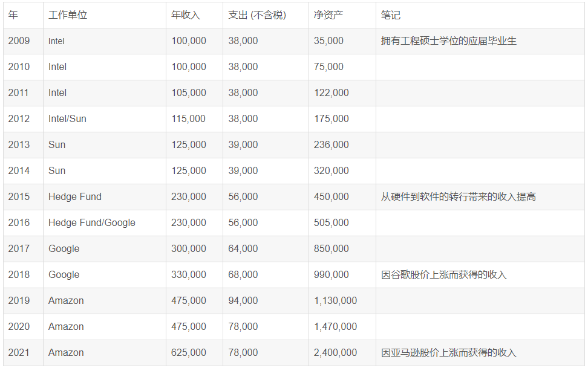Click the expense value 68,000
The image size is (588, 368).
243,275
